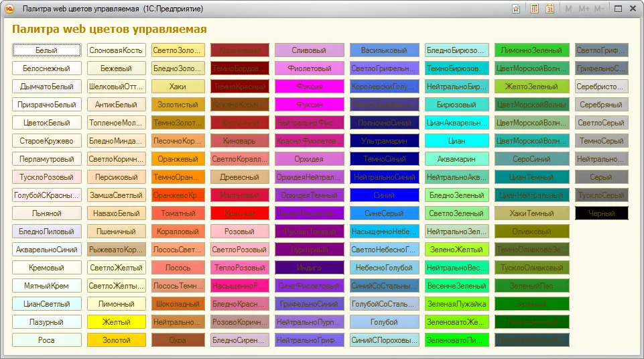This screenshot has height=359, width=644.
Task: Select the Оливковый swatch
Action: pos(531,231)
